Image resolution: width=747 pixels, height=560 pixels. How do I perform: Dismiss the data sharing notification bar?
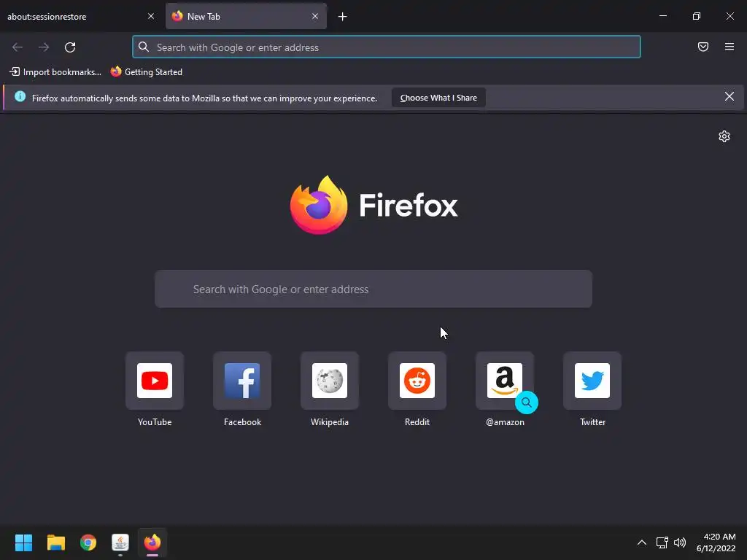pyautogui.click(x=729, y=97)
